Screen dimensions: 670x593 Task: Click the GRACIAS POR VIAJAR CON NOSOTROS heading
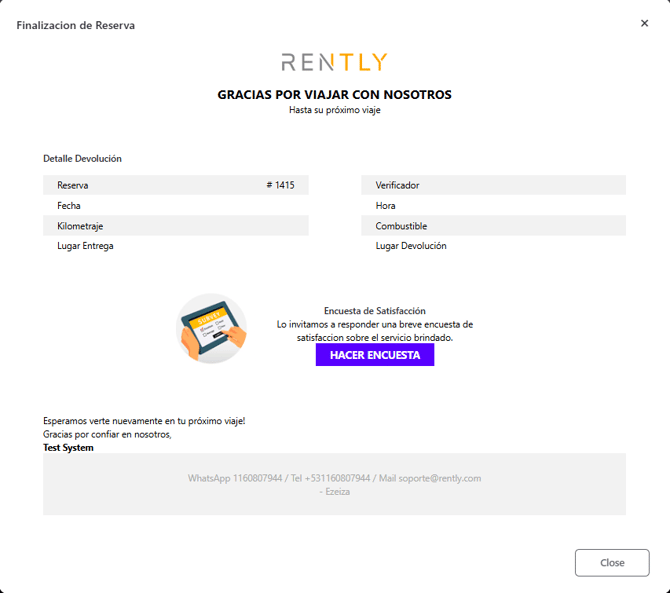click(x=334, y=95)
